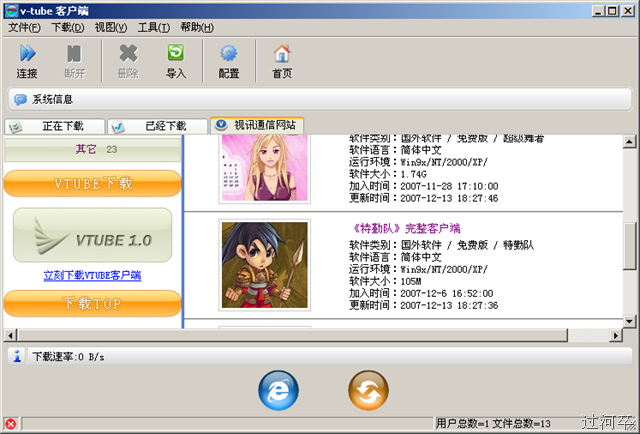Switch to the 已经下载 tab
The image size is (640, 434).
pos(158,126)
